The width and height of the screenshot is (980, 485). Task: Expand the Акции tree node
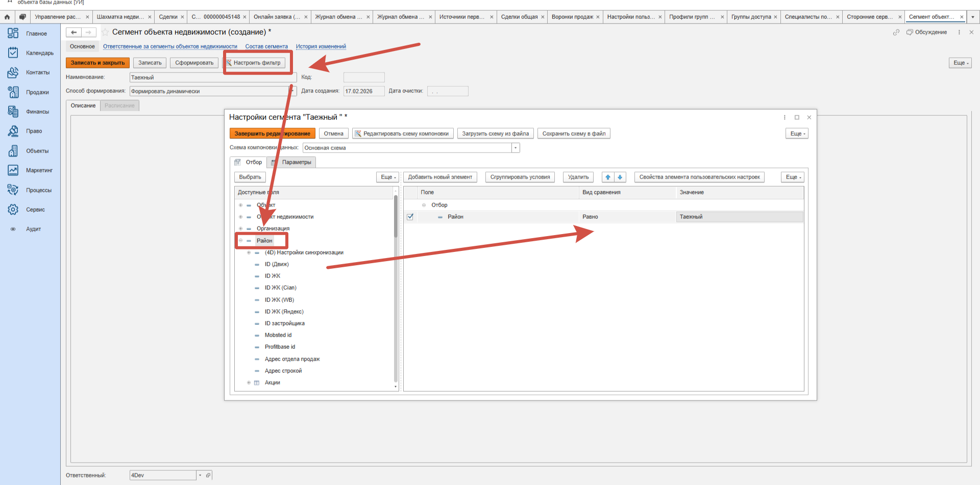[x=249, y=382]
